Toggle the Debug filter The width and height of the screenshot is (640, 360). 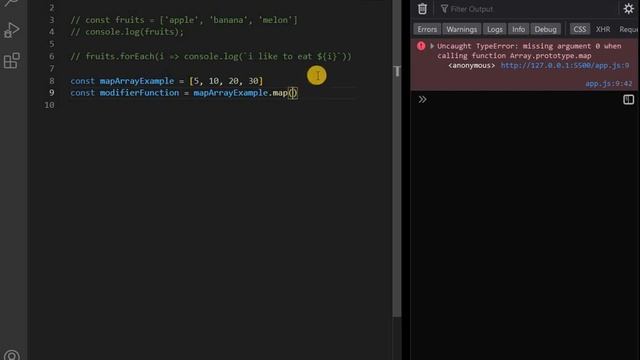545,29
